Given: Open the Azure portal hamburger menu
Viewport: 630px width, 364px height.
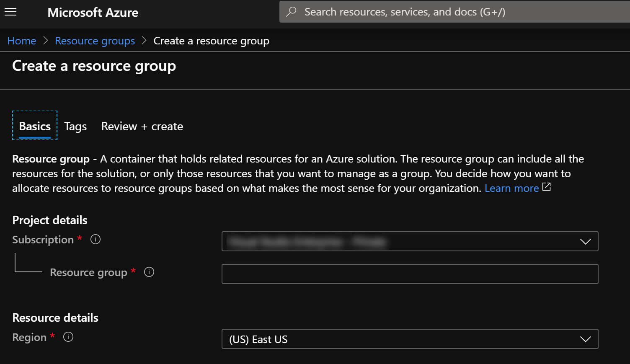Looking at the screenshot, I should tap(10, 12).
